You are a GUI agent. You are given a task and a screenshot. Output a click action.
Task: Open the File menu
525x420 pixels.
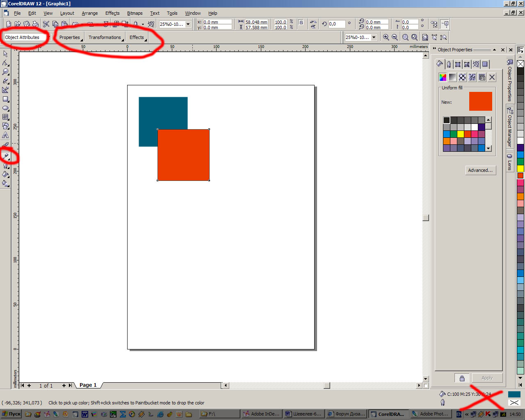pos(17,13)
